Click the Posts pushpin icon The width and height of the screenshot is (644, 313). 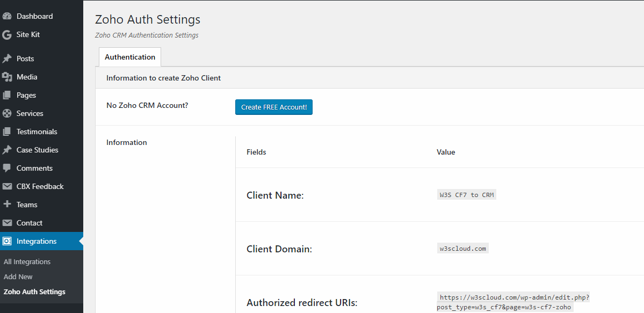point(7,59)
